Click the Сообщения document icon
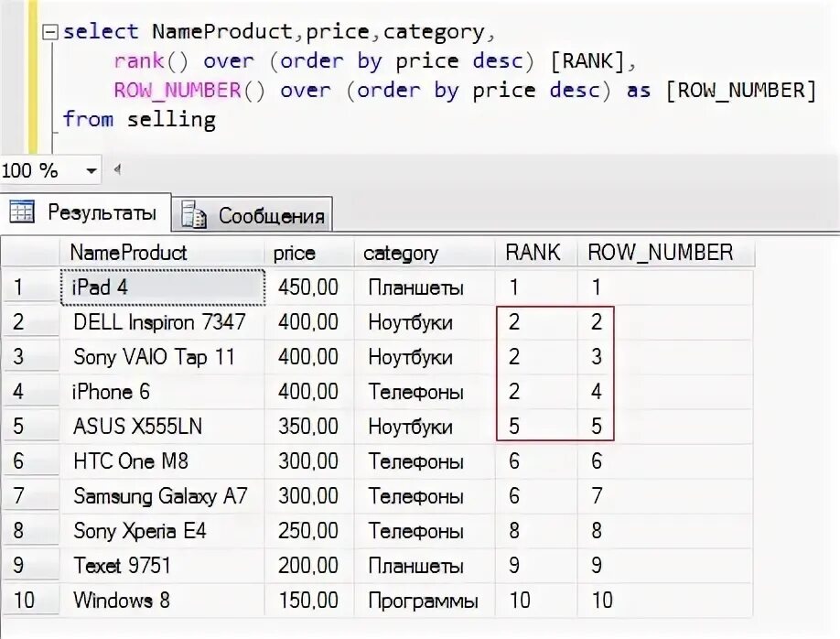The image size is (840, 639). (x=193, y=214)
